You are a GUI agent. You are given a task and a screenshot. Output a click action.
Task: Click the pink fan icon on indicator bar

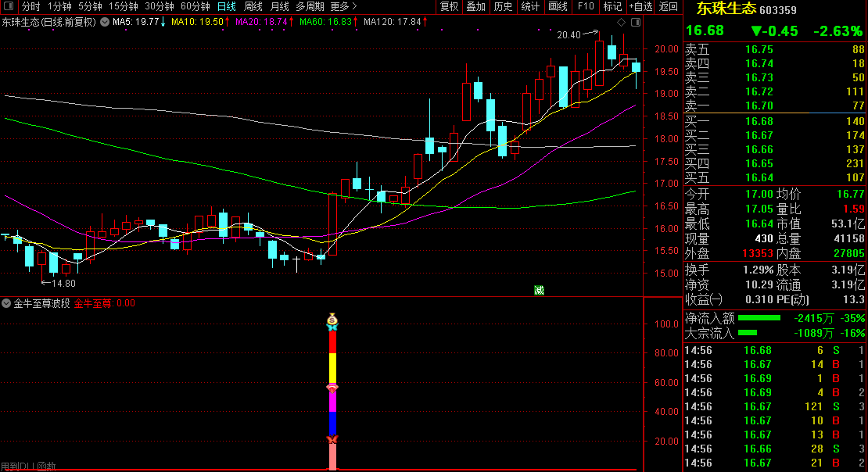pos(332,388)
